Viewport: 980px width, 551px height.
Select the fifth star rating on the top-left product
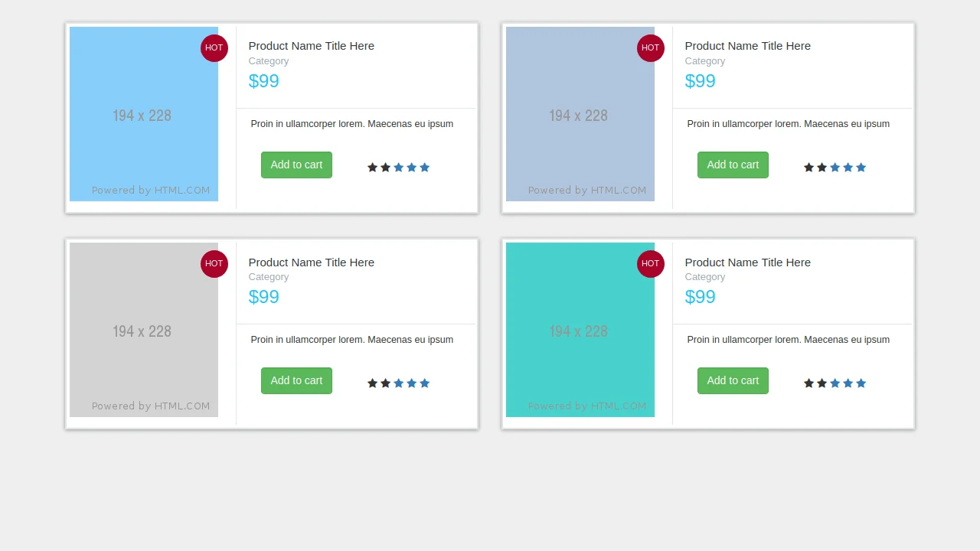[424, 167]
